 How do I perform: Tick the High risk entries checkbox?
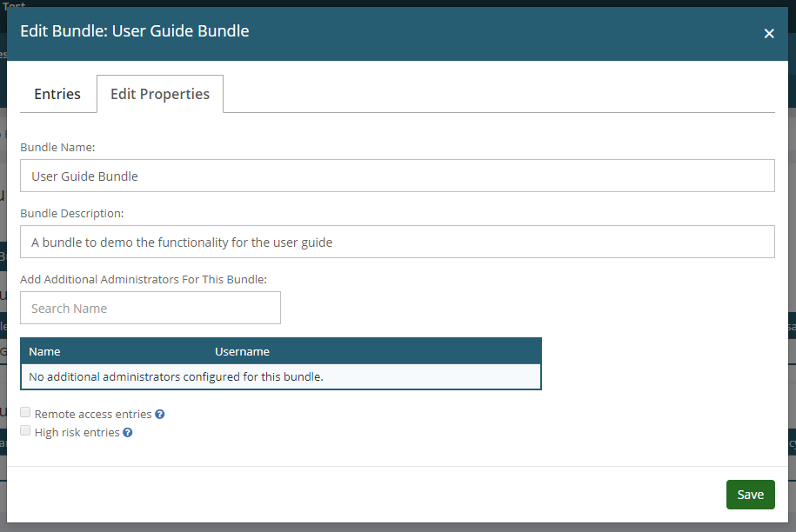click(x=26, y=430)
